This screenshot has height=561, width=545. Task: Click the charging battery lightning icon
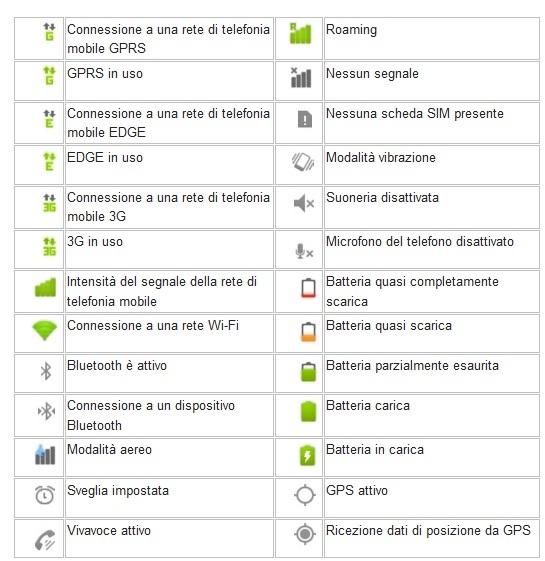click(307, 455)
